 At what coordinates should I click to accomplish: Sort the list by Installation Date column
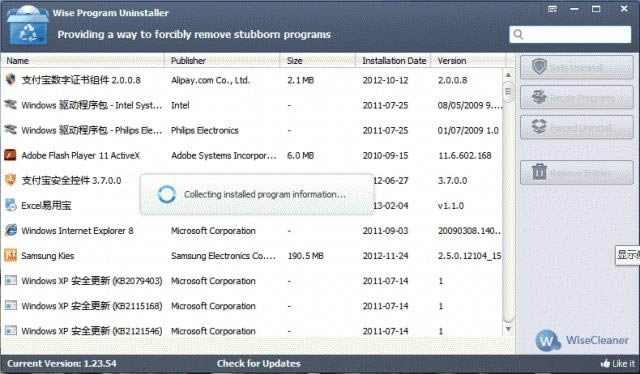[x=393, y=61]
